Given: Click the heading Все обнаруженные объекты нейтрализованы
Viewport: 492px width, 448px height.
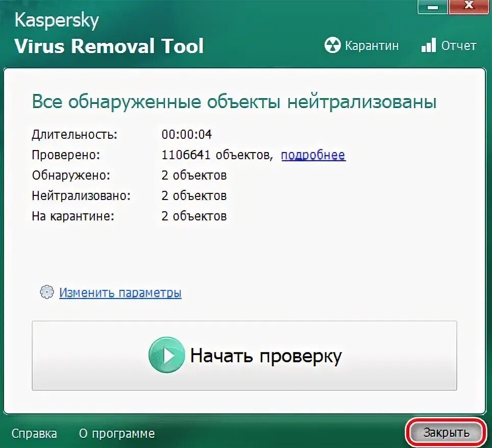Looking at the screenshot, I should [x=234, y=102].
